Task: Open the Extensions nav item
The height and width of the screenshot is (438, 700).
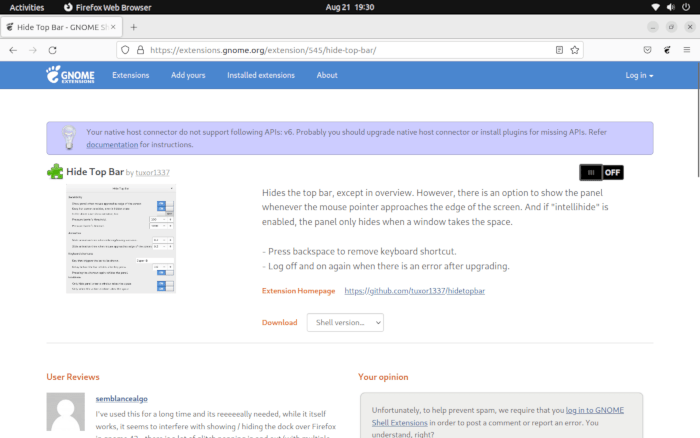Action: (x=130, y=75)
